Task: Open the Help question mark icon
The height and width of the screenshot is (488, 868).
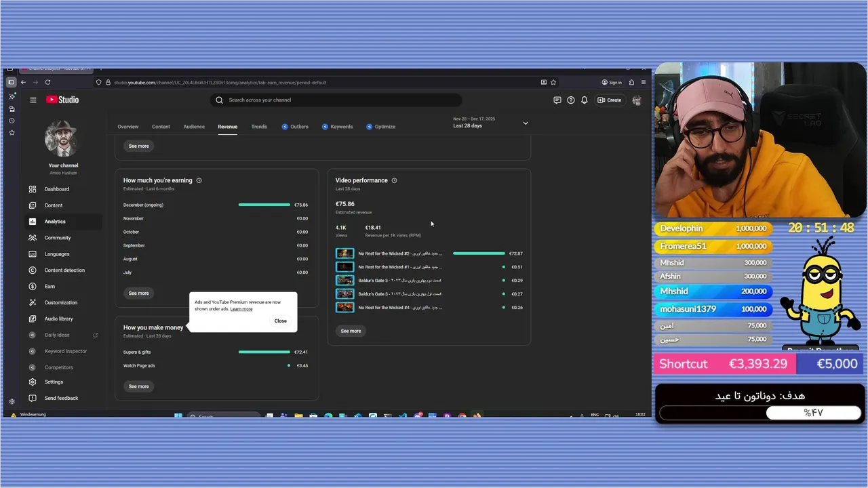Action: click(571, 100)
